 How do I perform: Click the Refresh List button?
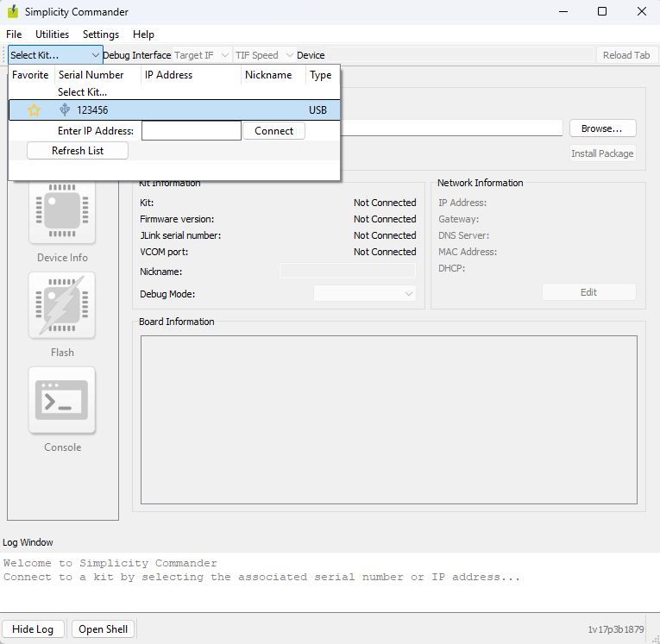coord(78,151)
